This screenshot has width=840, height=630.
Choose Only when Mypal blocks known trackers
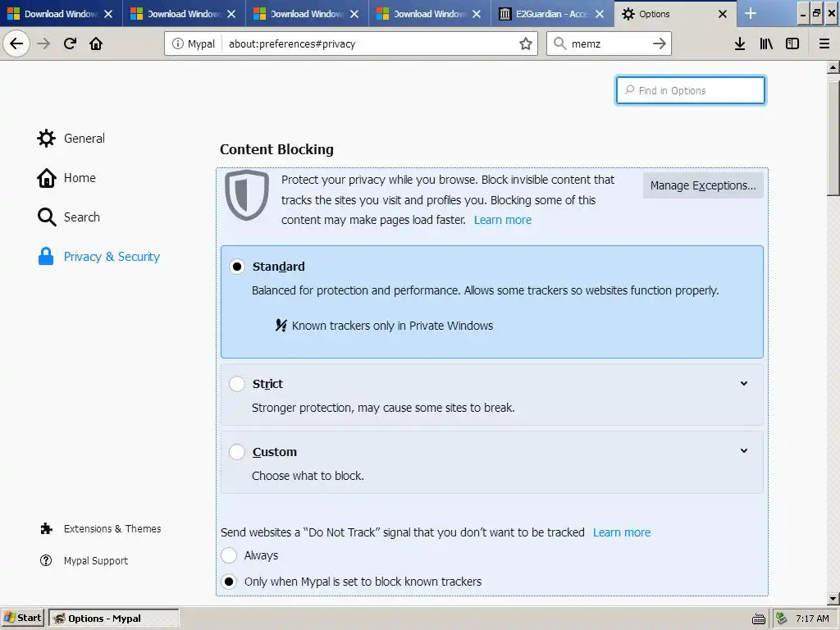pos(229,582)
